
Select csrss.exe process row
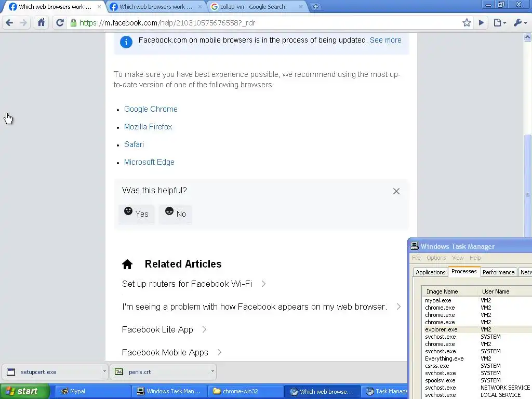point(477,366)
